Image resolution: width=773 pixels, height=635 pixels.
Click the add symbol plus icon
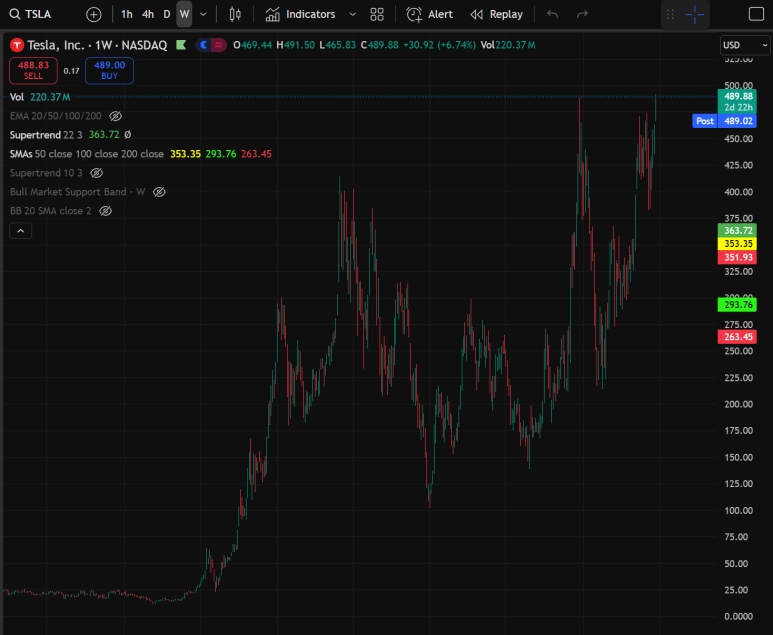tap(93, 14)
